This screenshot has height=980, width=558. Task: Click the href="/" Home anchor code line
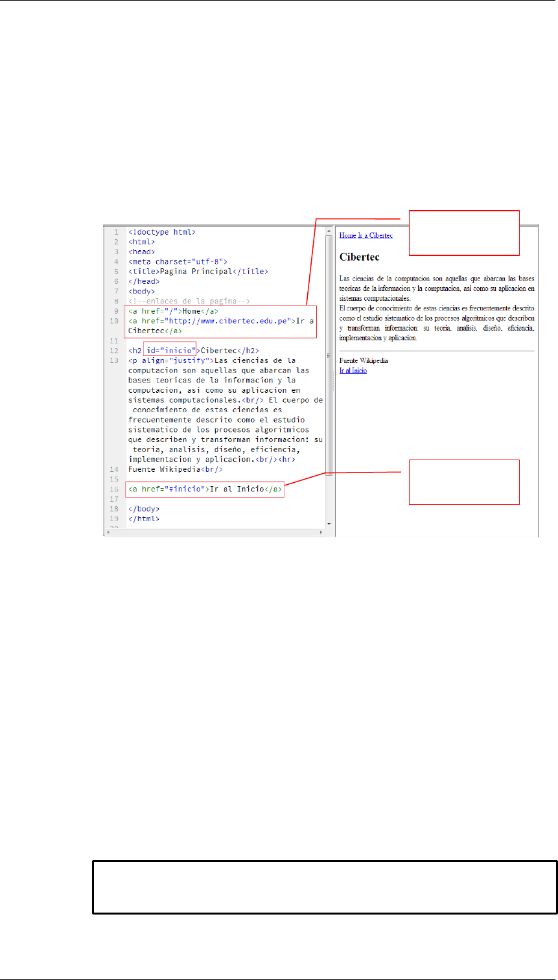(x=173, y=311)
